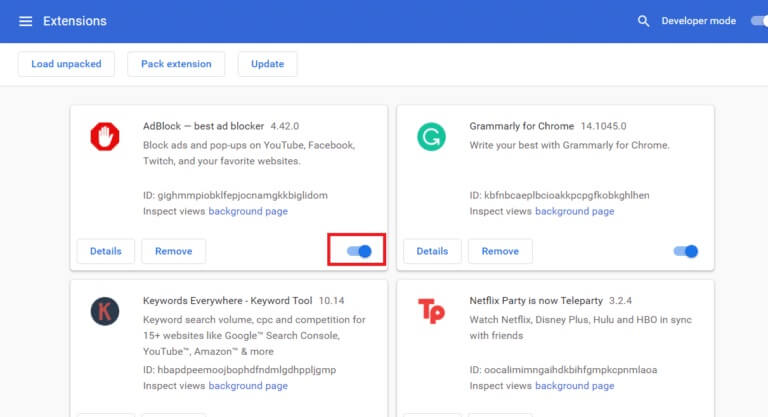Click the Write your best with Grammarly description

[x=569, y=145]
